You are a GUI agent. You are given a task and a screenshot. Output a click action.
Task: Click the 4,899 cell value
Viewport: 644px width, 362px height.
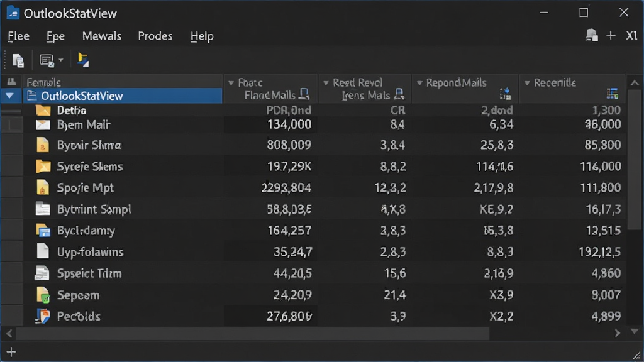point(606,316)
